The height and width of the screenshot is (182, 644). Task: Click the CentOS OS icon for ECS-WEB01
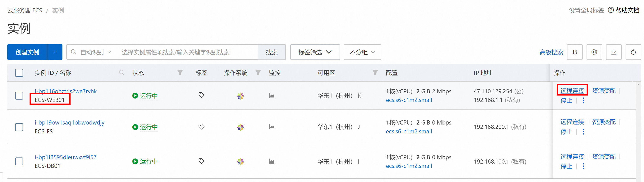coord(240,96)
